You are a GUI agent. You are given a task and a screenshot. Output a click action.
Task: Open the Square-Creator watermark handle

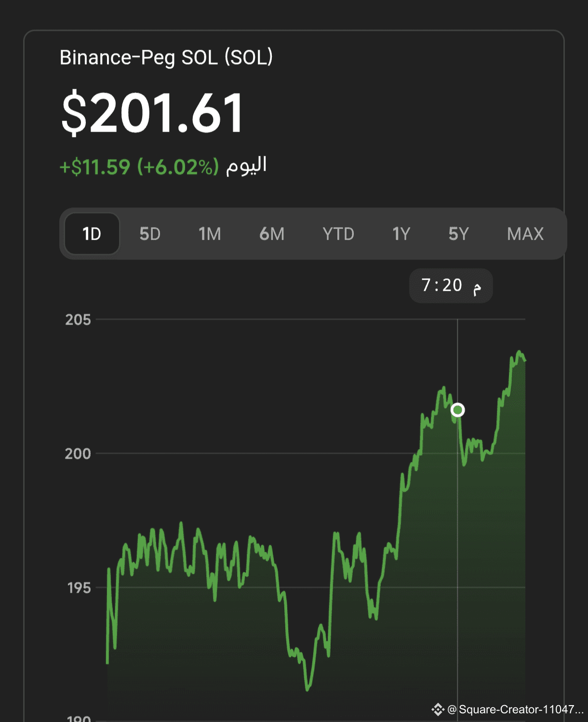tap(516, 709)
